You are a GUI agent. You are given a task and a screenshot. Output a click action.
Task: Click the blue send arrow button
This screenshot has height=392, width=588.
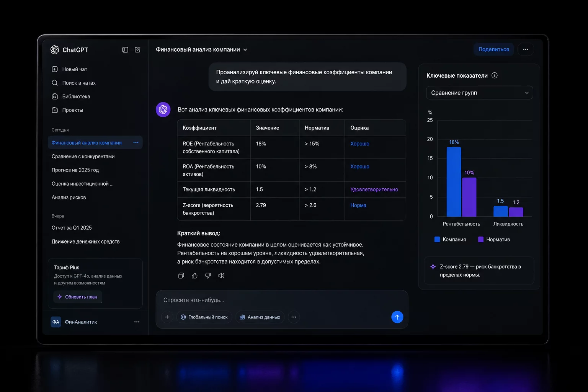click(x=397, y=317)
